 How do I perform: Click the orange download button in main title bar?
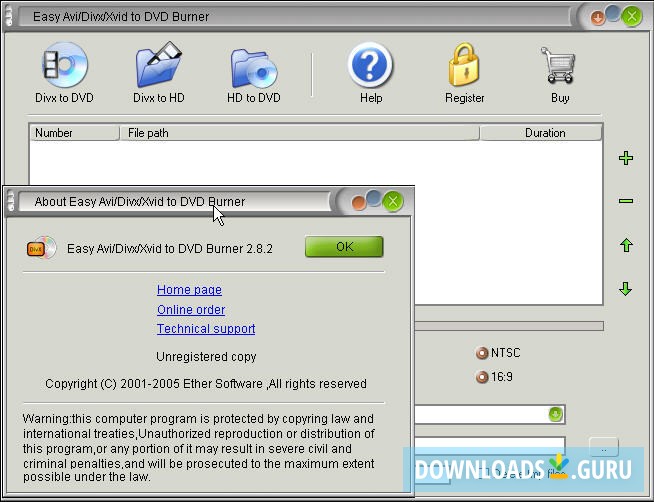coord(597,18)
